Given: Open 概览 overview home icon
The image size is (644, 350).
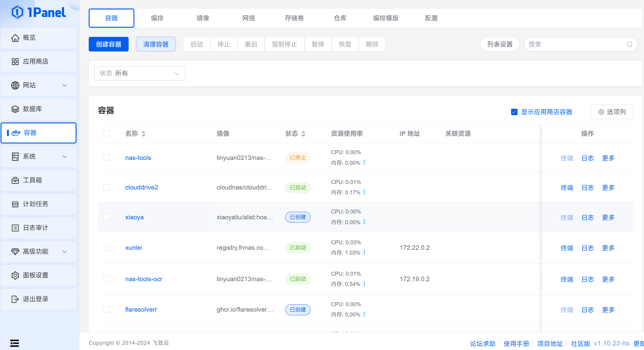Looking at the screenshot, I should tap(15, 38).
